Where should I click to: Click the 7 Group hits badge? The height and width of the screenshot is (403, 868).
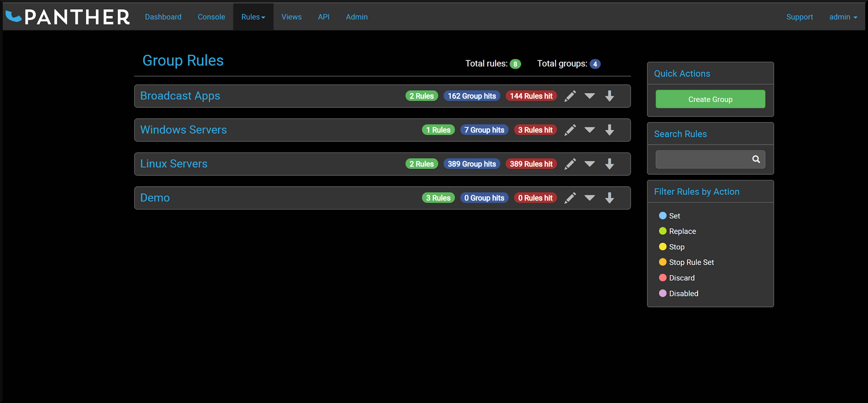point(484,130)
